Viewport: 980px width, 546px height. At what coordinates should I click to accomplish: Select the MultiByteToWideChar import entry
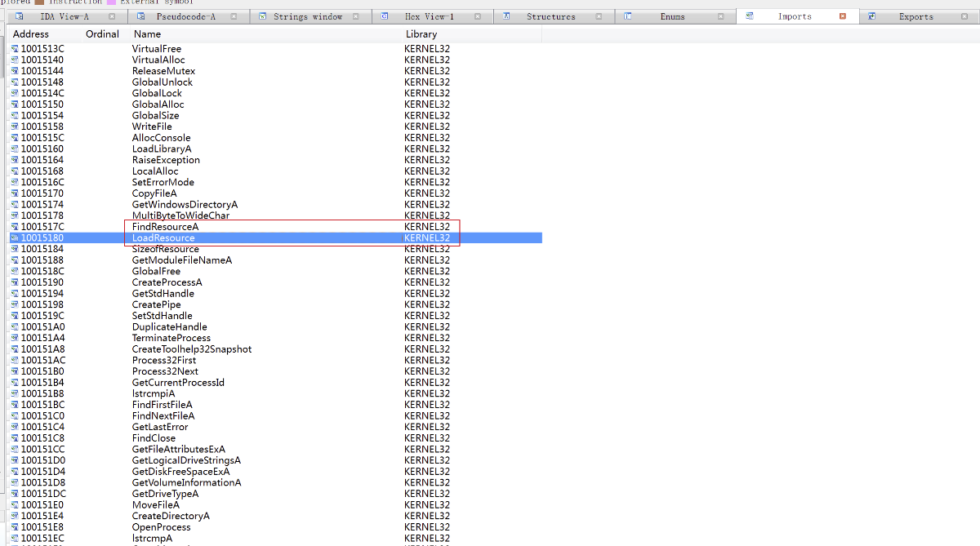tap(180, 215)
